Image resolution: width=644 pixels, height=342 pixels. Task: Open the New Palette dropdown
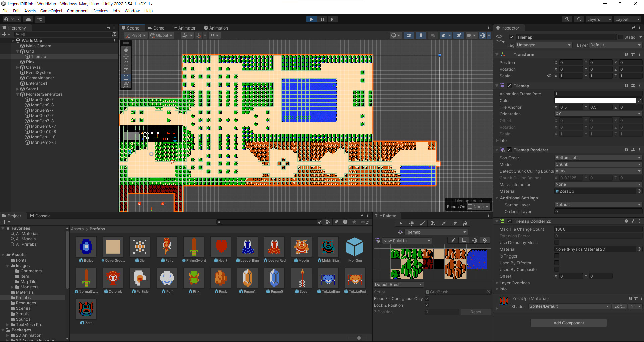point(407,241)
